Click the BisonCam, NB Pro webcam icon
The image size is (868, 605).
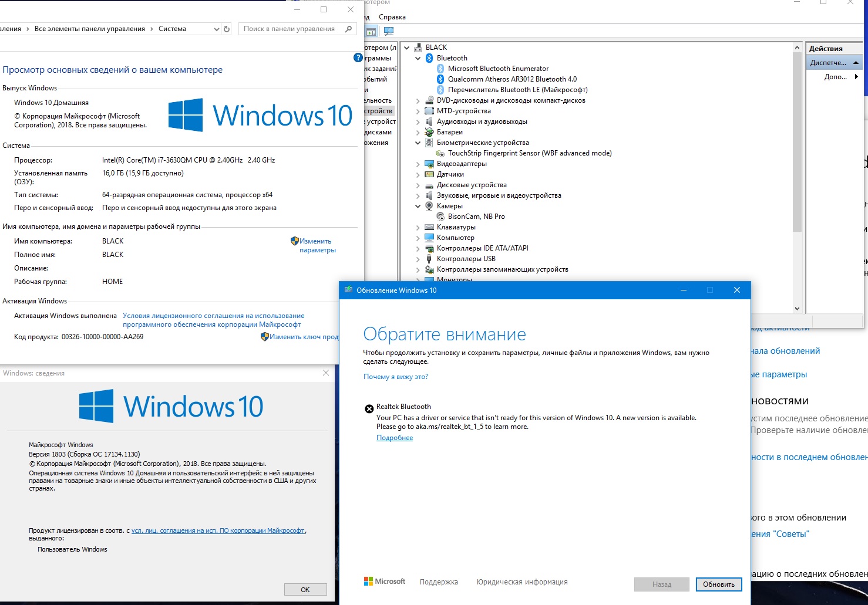coord(440,217)
